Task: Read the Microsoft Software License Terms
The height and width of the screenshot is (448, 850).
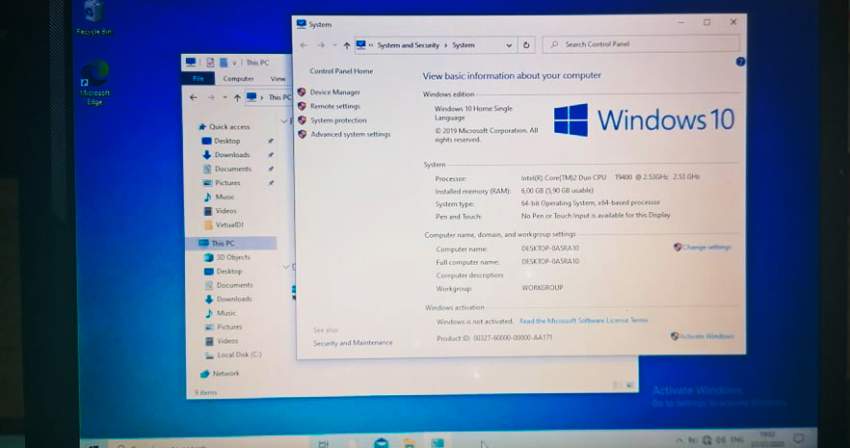Action: pos(583,321)
